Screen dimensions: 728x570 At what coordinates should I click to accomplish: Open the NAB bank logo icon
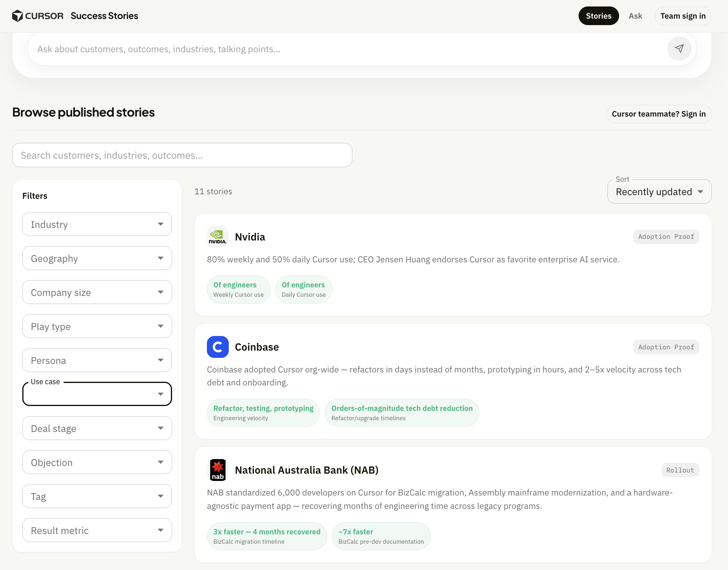coord(217,470)
